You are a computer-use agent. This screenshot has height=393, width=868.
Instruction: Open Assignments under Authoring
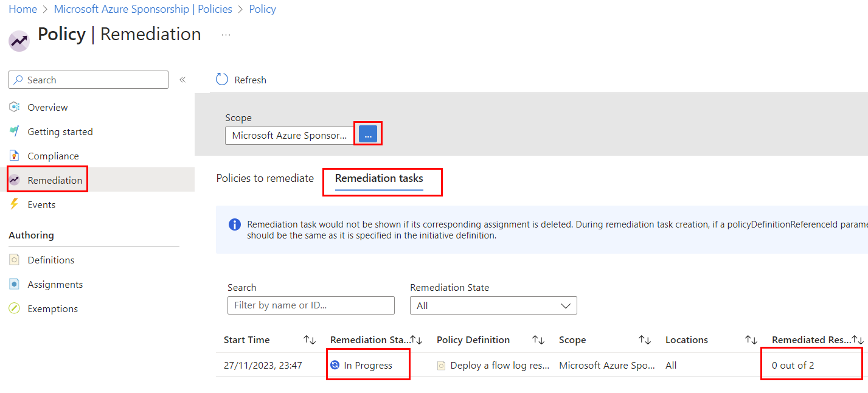[55, 284]
